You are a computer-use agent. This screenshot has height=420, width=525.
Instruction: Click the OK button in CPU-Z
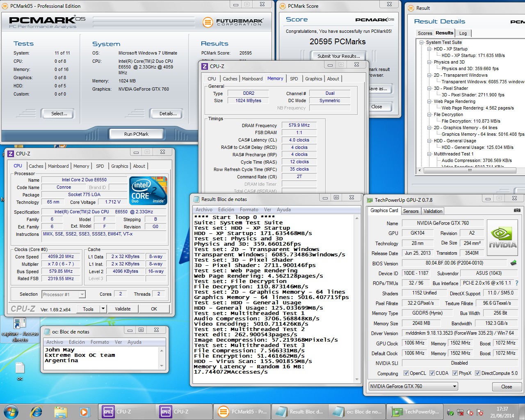point(154,309)
